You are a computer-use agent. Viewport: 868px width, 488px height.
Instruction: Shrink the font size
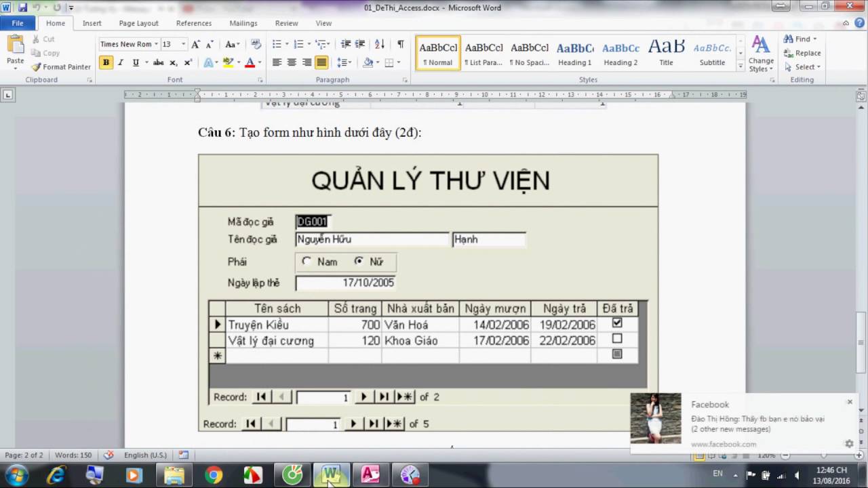(x=211, y=44)
